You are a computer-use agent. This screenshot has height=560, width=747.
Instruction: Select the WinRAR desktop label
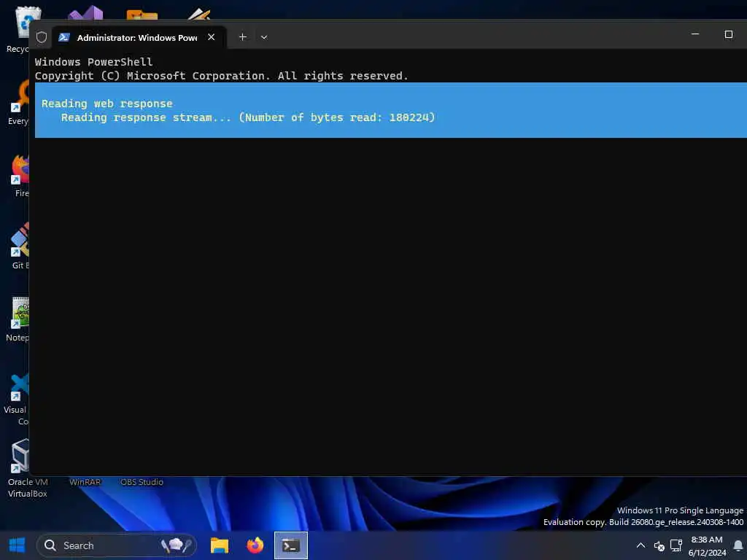pos(85,482)
